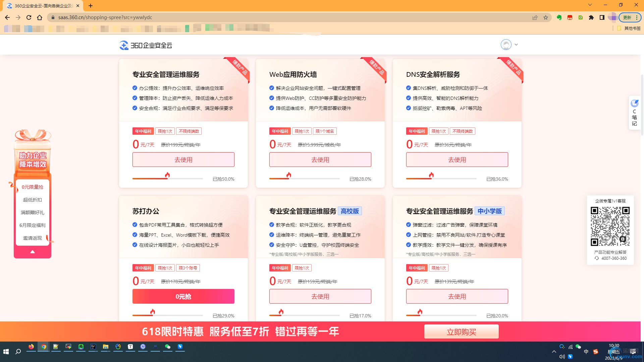View site security lock info
Screen dimensions: 644x362
click(53, 17)
